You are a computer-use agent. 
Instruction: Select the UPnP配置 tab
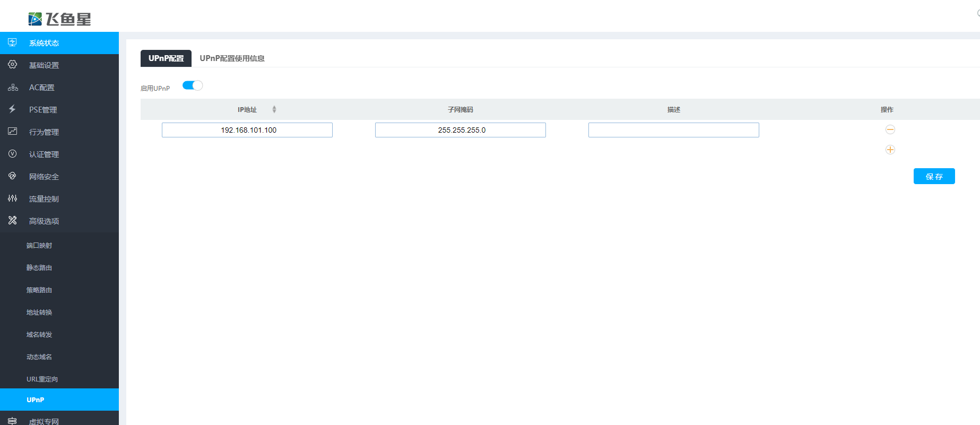coord(166,58)
